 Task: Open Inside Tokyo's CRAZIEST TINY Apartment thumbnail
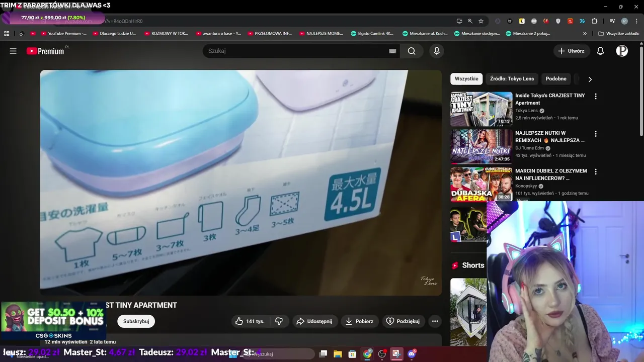click(481, 109)
